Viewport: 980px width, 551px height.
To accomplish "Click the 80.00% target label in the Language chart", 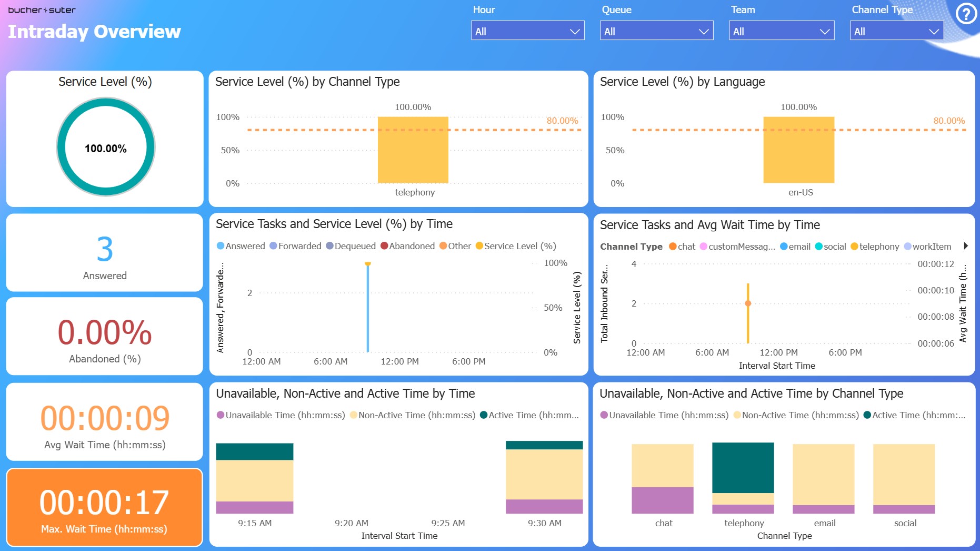I will [949, 121].
